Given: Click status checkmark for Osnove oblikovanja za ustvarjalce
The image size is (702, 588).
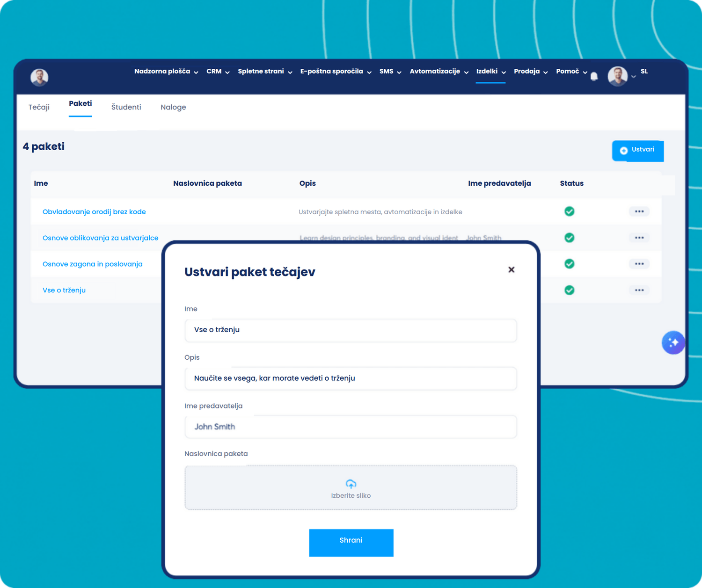Looking at the screenshot, I should (x=569, y=238).
